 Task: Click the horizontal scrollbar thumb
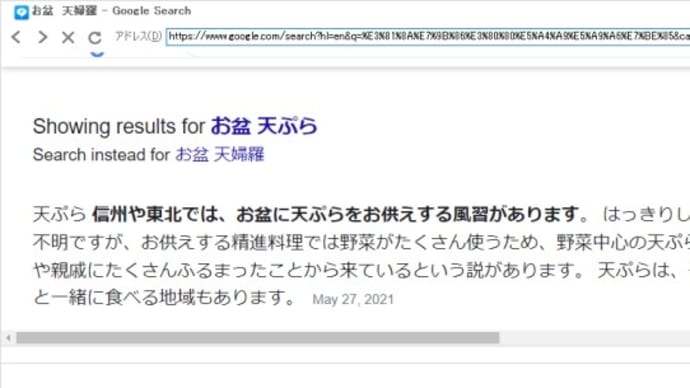pyautogui.click(x=257, y=338)
